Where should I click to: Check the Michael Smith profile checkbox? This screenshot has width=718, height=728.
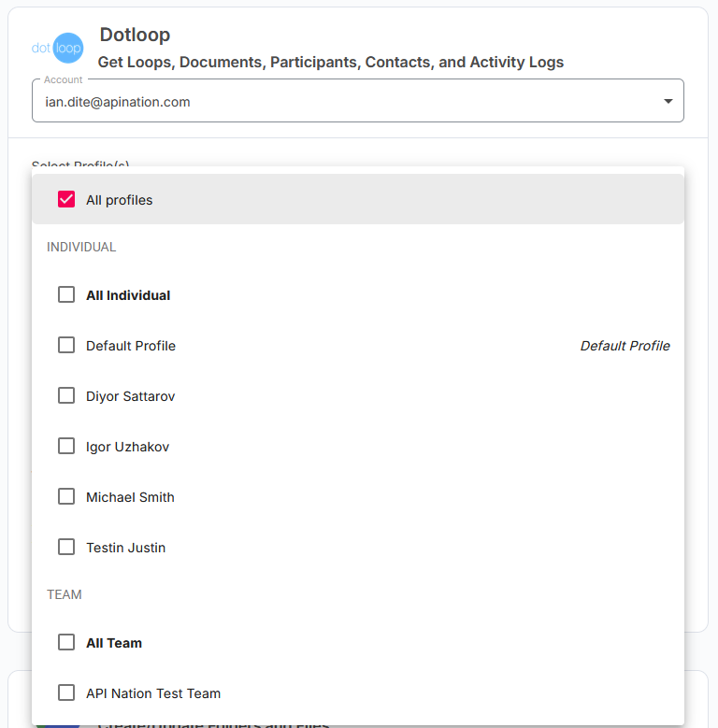click(66, 496)
